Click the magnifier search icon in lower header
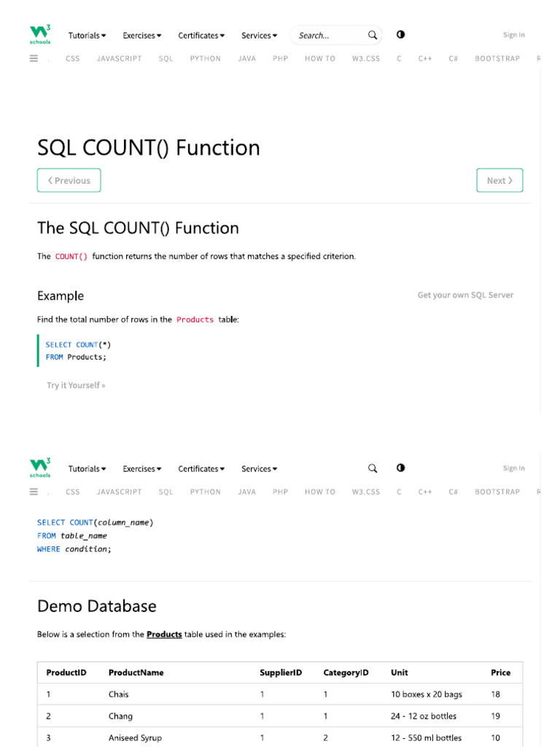This screenshot has height=747, width=560. click(373, 468)
